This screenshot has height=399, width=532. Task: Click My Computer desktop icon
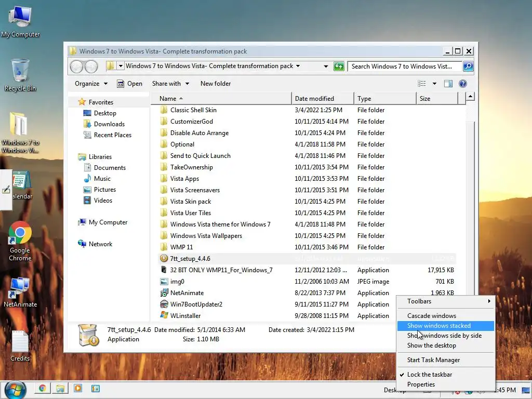click(x=20, y=22)
